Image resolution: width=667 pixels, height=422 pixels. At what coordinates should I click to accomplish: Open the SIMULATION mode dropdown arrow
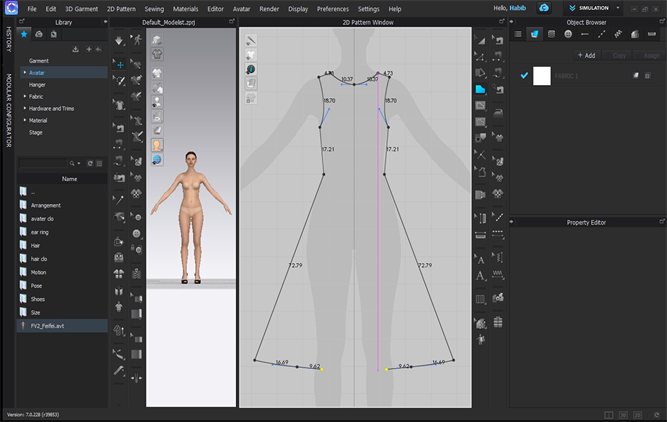coord(618,8)
